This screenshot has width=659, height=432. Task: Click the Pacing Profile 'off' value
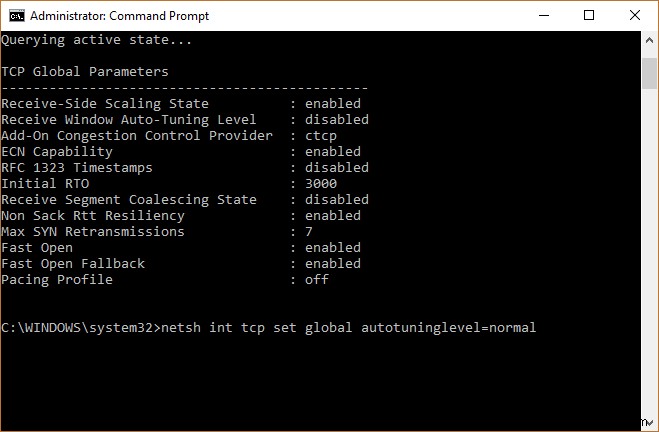coord(317,280)
